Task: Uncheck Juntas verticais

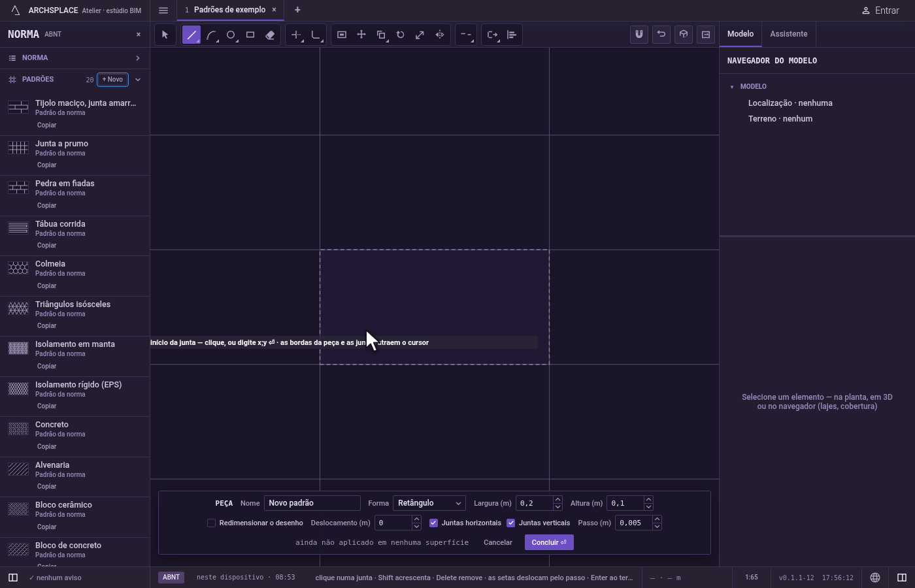Action: point(511,523)
